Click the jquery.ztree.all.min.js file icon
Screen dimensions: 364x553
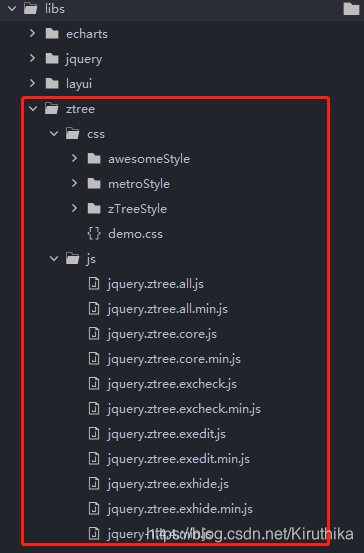94,309
